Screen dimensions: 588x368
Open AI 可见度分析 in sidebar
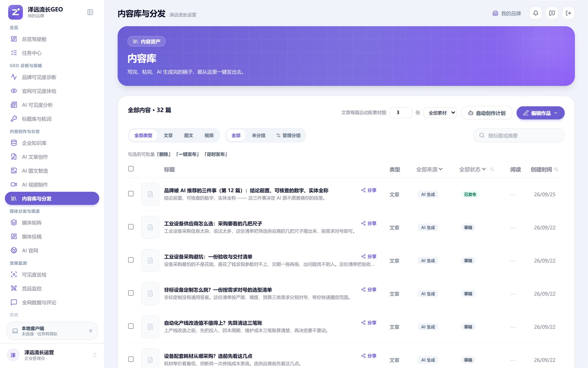point(52,105)
